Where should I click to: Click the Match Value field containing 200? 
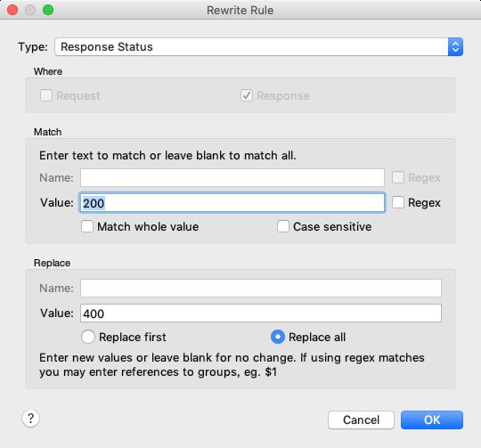click(x=232, y=203)
